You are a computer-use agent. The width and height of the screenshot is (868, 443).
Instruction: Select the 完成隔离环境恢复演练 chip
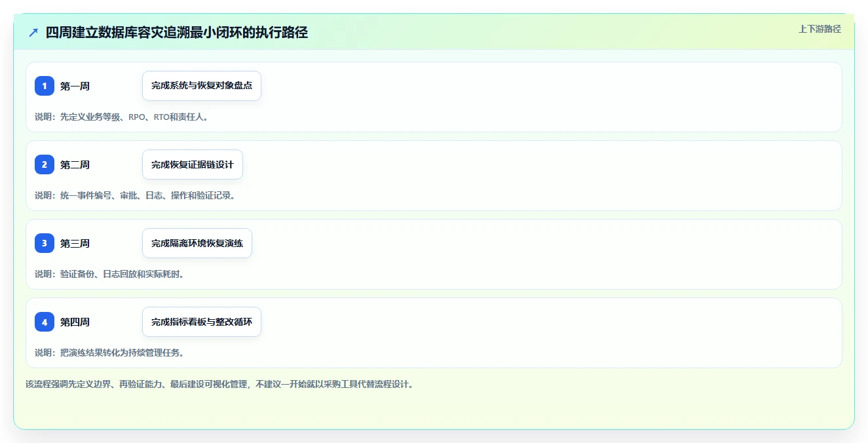click(197, 243)
